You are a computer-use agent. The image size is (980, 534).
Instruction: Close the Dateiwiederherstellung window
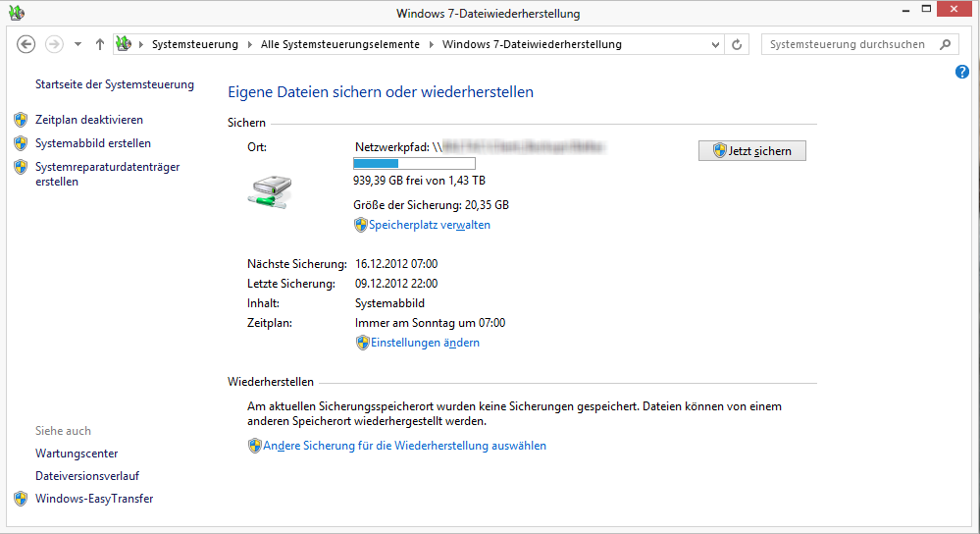pyautogui.click(x=954, y=9)
